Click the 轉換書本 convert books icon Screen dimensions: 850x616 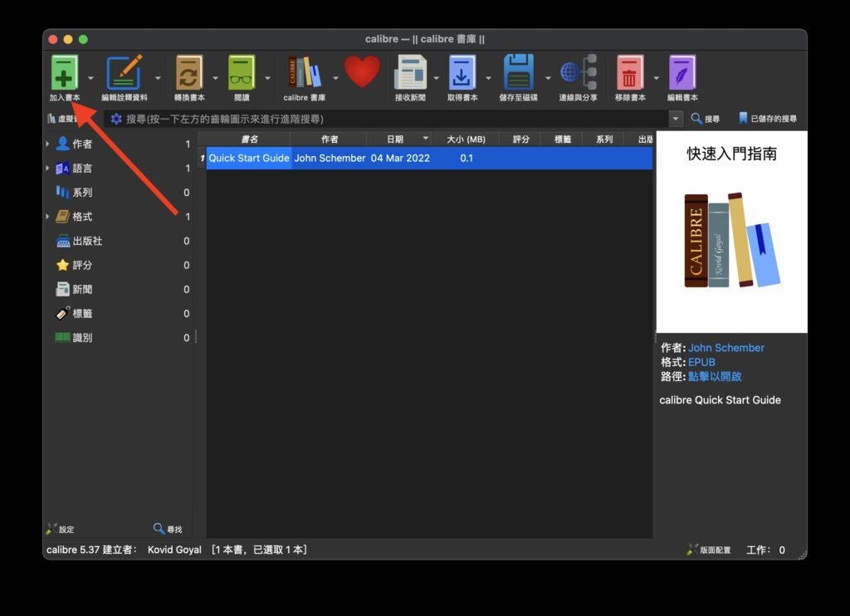click(189, 73)
